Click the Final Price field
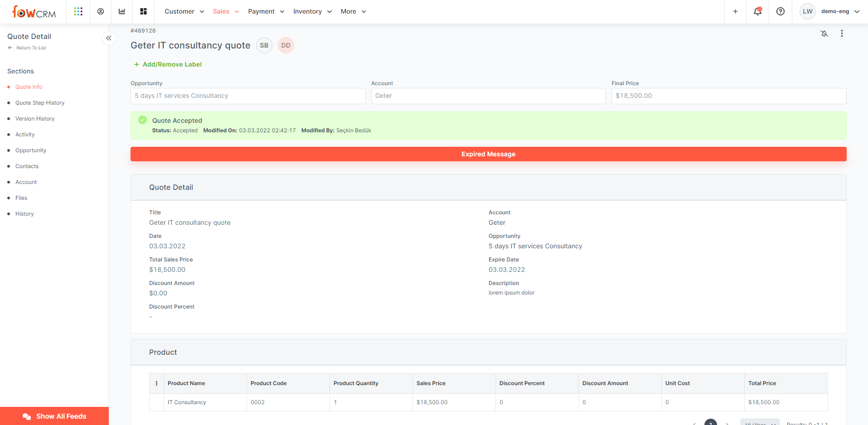The height and width of the screenshot is (425, 868). point(728,96)
